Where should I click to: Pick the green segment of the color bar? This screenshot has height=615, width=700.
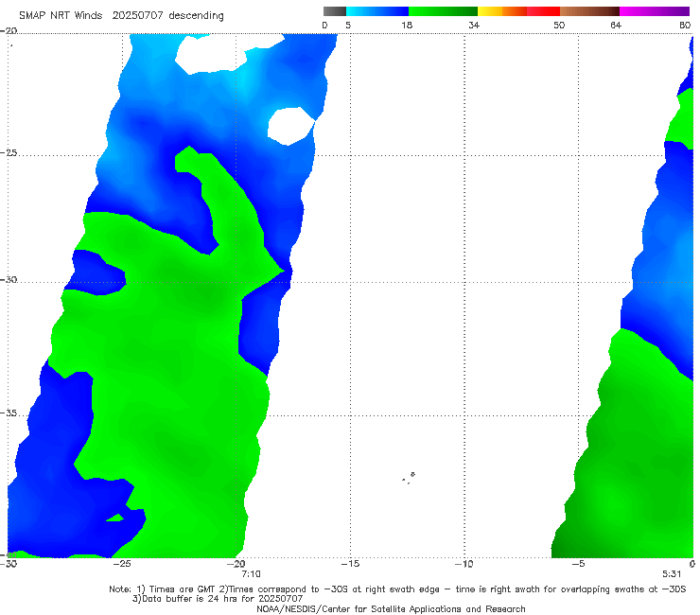[x=443, y=11]
